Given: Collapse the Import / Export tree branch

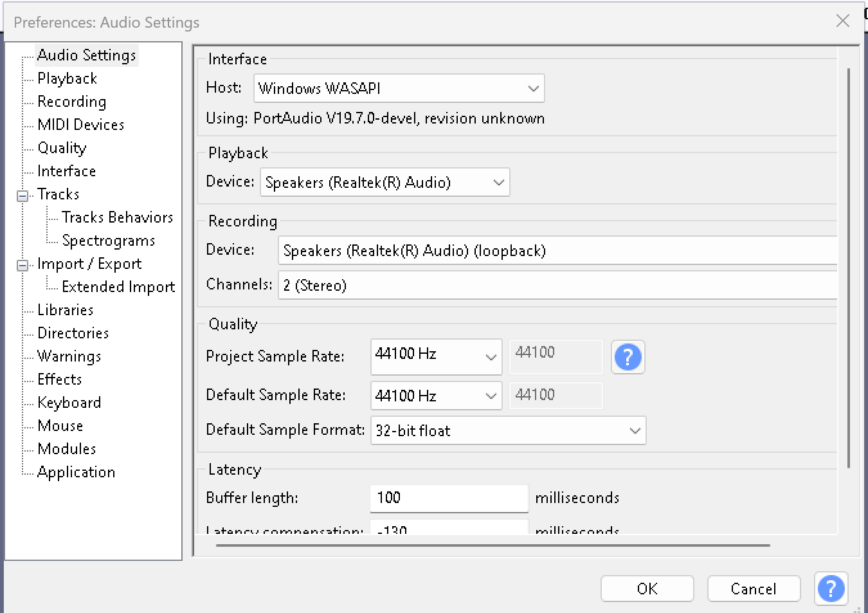Looking at the screenshot, I should tap(21, 264).
